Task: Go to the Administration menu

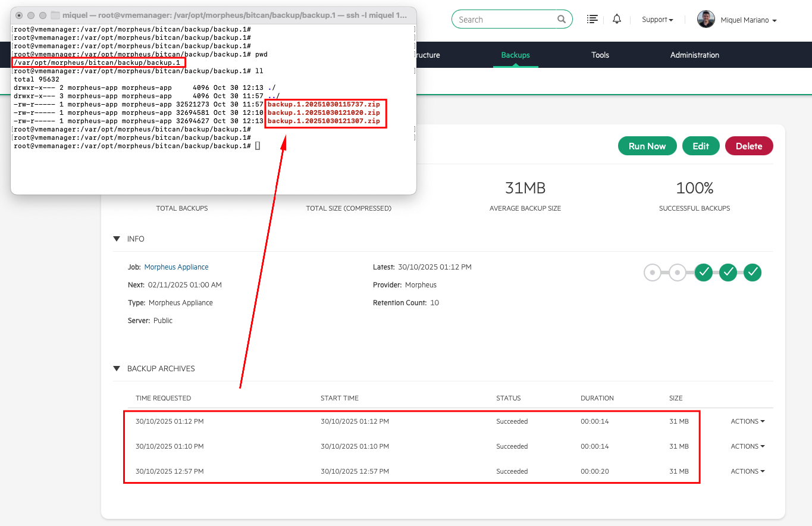Action: point(694,55)
